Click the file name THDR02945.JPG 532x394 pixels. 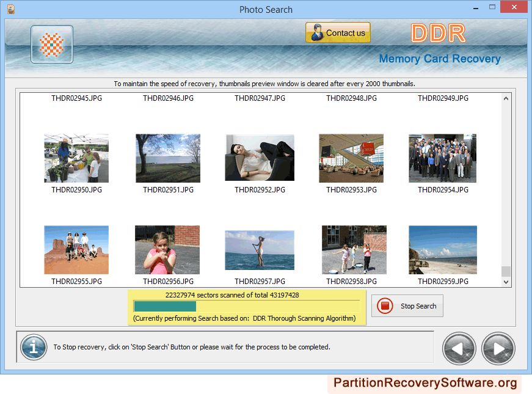[x=77, y=98]
